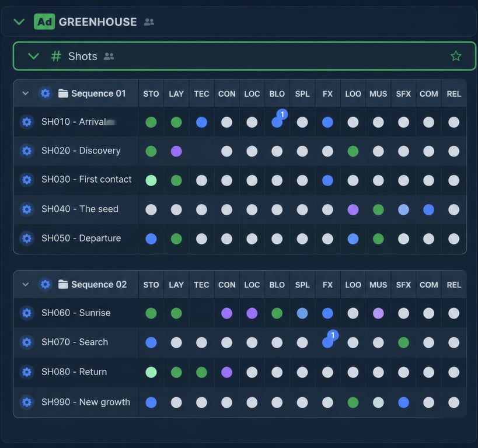Click the grey REL status dot for SH050
The width and height of the screenshot is (478, 448).
[x=453, y=239]
